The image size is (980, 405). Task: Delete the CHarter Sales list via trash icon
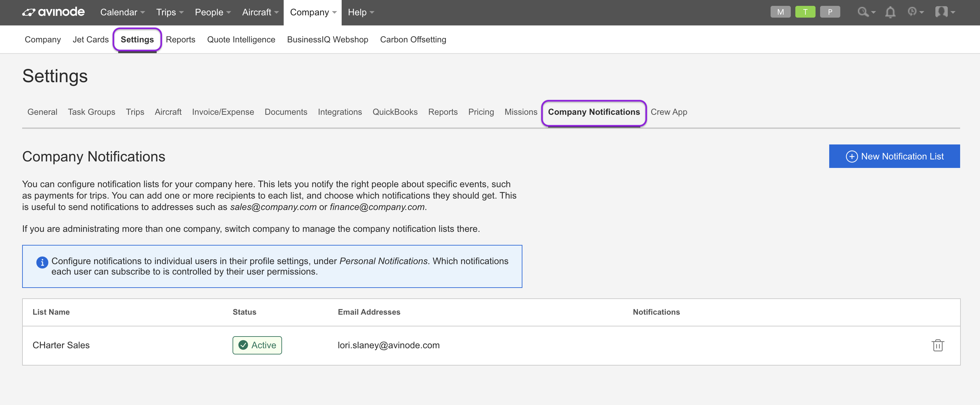pyautogui.click(x=938, y=345)
